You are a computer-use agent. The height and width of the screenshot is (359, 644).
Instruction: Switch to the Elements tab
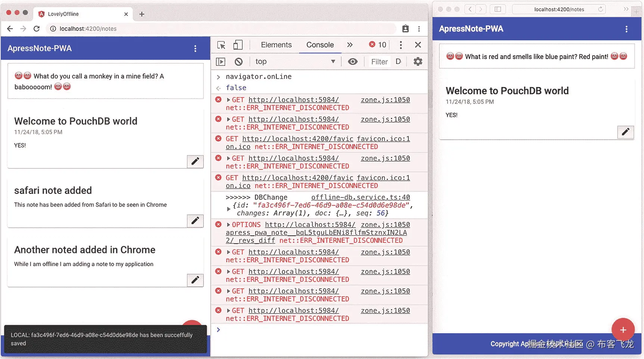(x=276, y=45)
